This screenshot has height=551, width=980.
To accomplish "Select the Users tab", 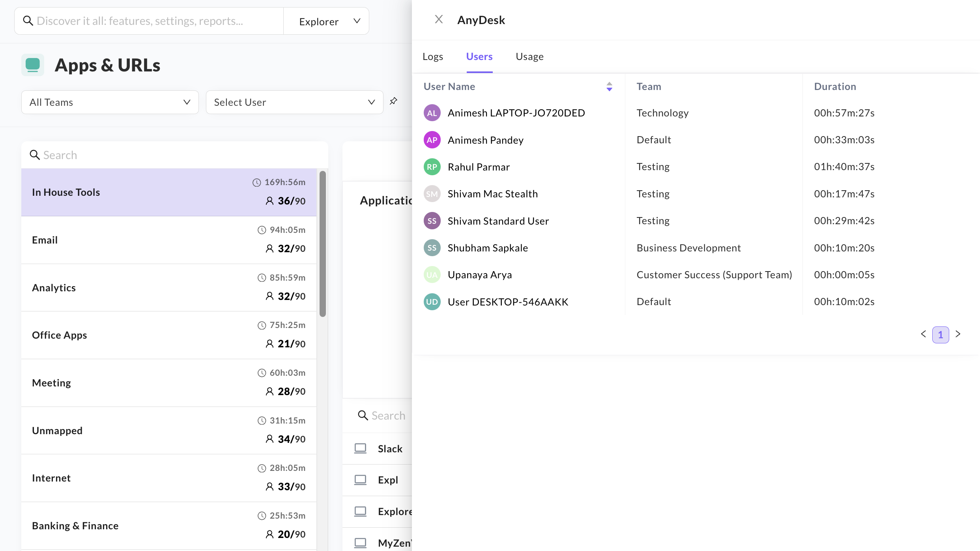I will pyautogui.click(x=479, y=56).
